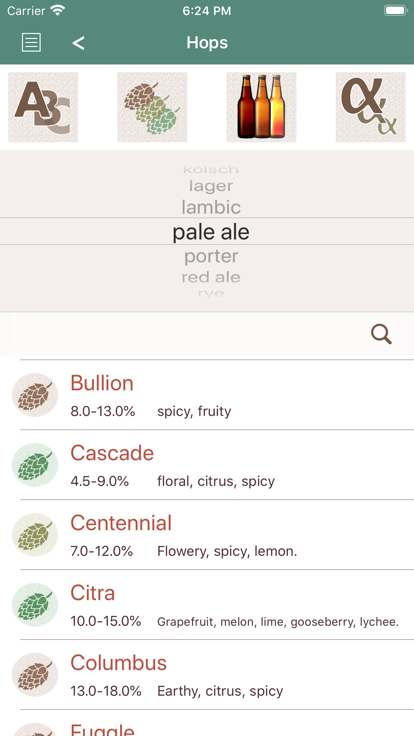Open the menu list icon in header

pos(31,43)
